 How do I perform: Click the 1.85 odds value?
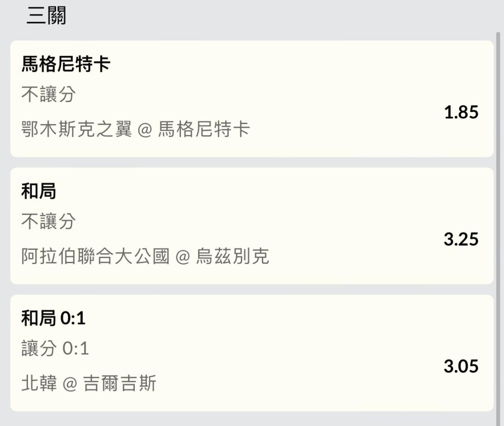tap(461, 112)
